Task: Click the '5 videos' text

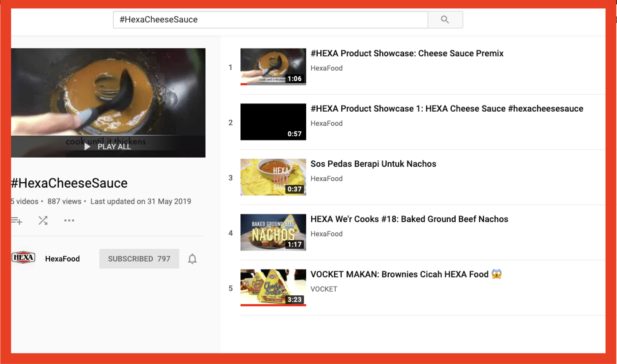Action: (x=25, y=202)
